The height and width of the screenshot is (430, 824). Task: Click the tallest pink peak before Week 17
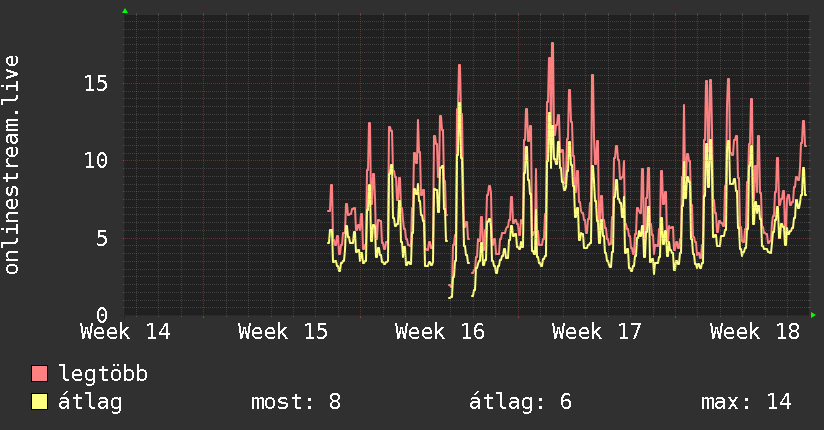pos(552,44)
